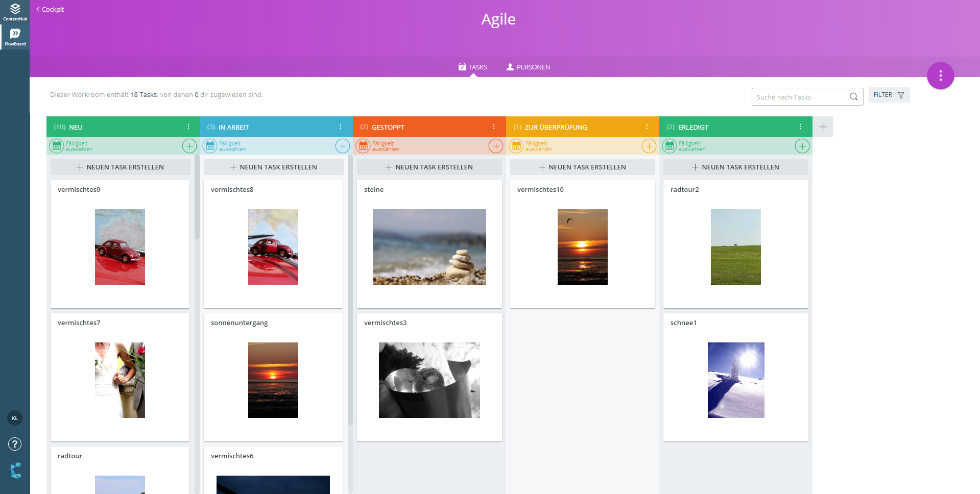The height and width of the screenshot is (494, 980).
Task: Click the Agile workroom title
Action: [498, 19]
